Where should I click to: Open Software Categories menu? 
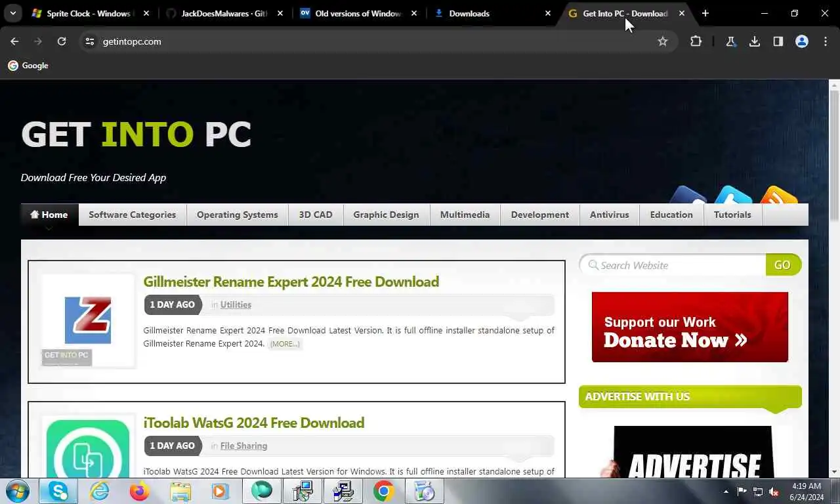pyautogui.click(x=133, y=215)
